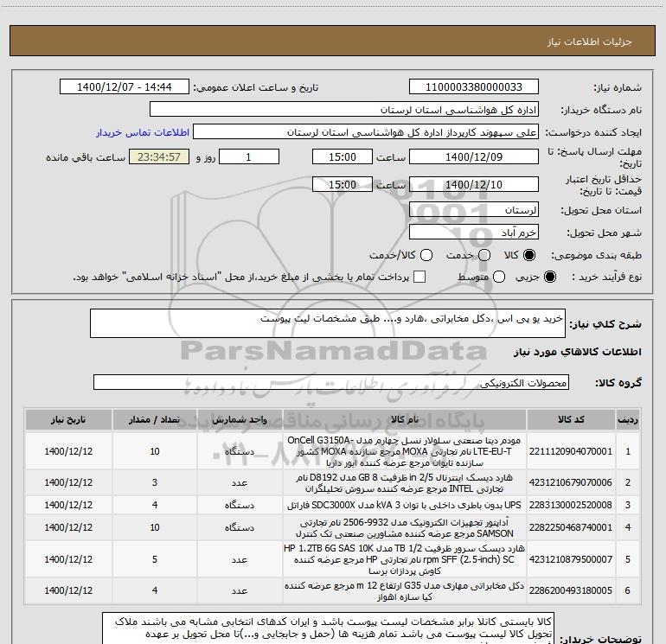Image resolution: width=666 pixels, height=644 pixels.
Task: Toggle the اسناد خزانه اسلامی payment checkbox
Action: tap(419, 277)
